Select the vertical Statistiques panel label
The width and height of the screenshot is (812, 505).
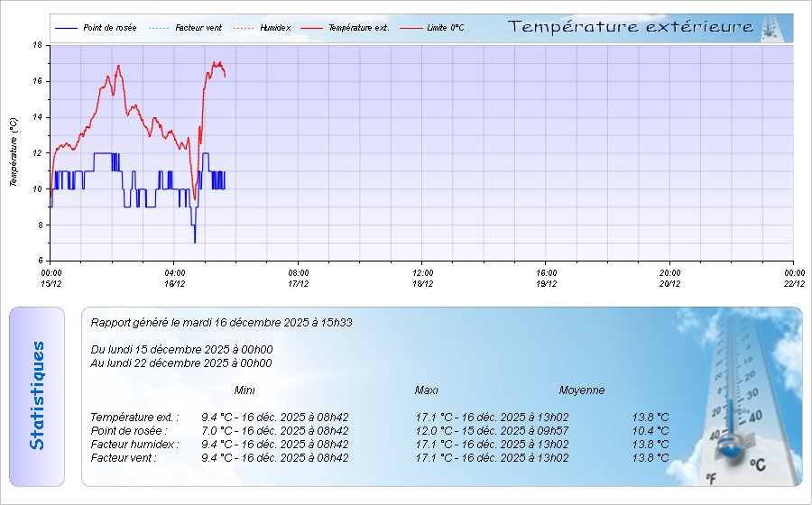coord(37,396)
